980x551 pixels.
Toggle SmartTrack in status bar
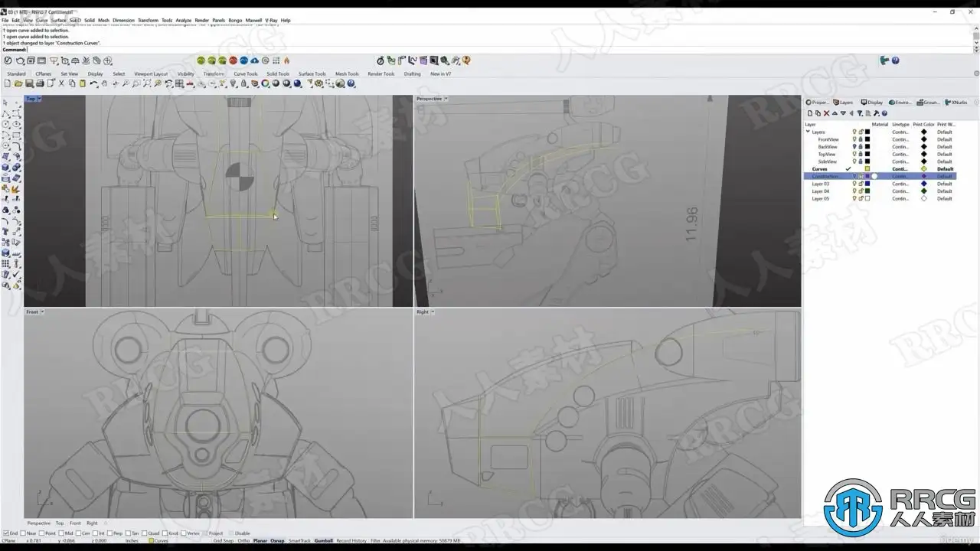coord(299,541)
